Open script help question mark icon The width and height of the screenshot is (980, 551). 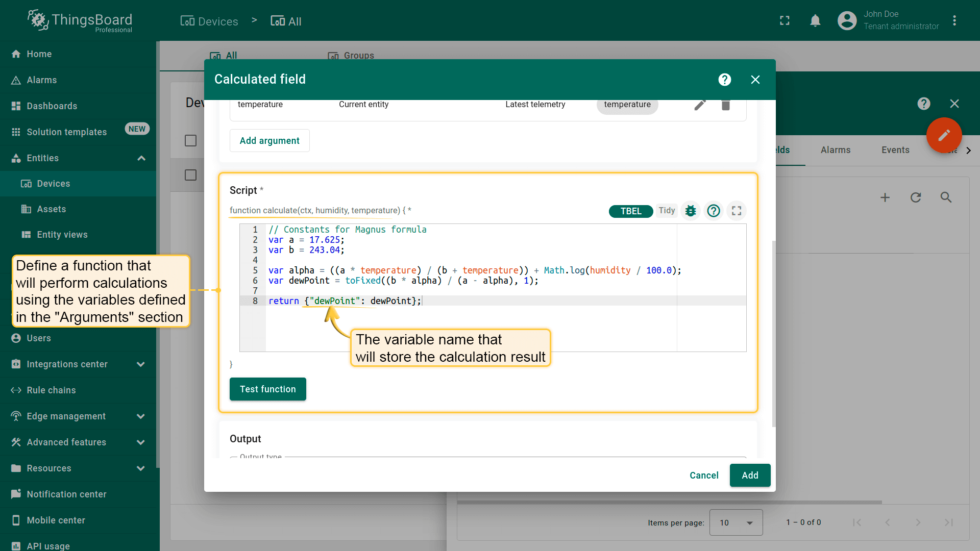click(x=714, y=211)
